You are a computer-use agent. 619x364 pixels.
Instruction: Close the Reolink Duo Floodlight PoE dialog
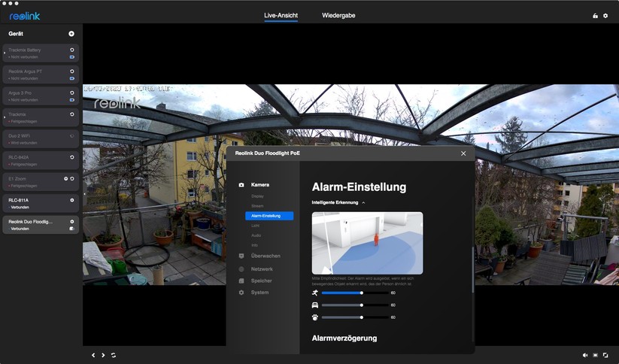463,153
